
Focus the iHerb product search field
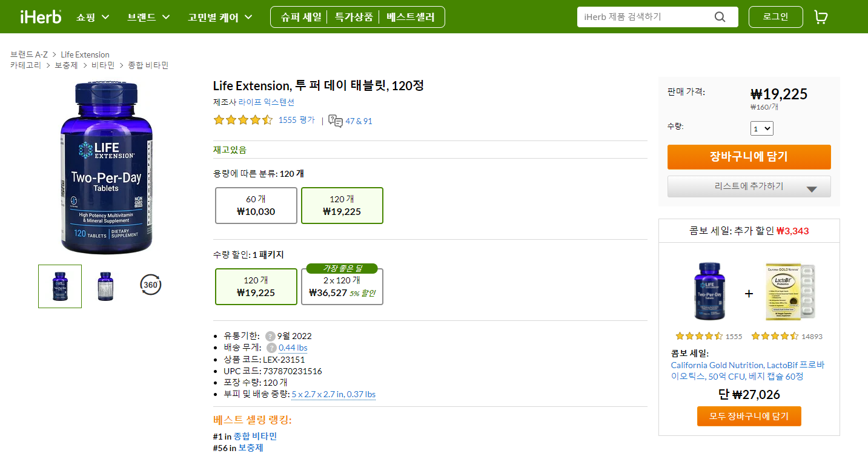647,17
